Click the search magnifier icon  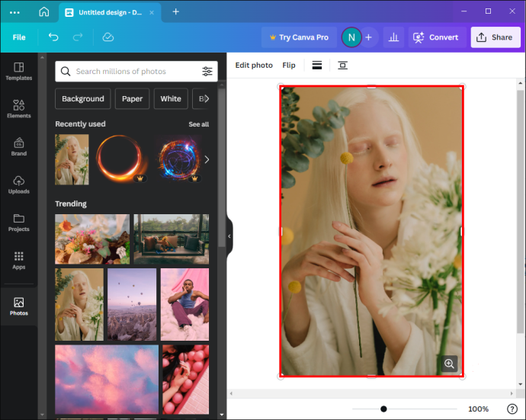coord(66,71)
